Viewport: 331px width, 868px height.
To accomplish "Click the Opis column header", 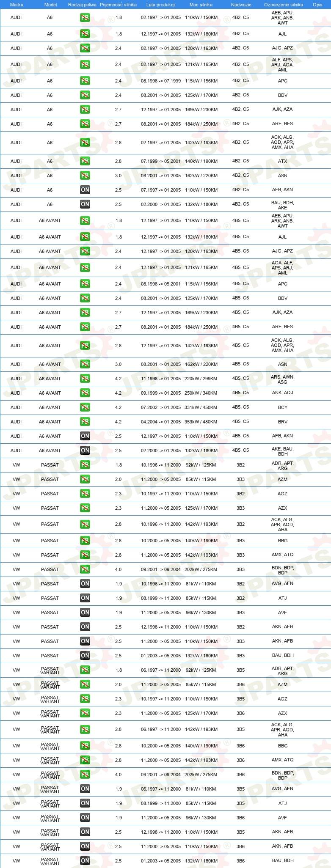I will 317,5.
